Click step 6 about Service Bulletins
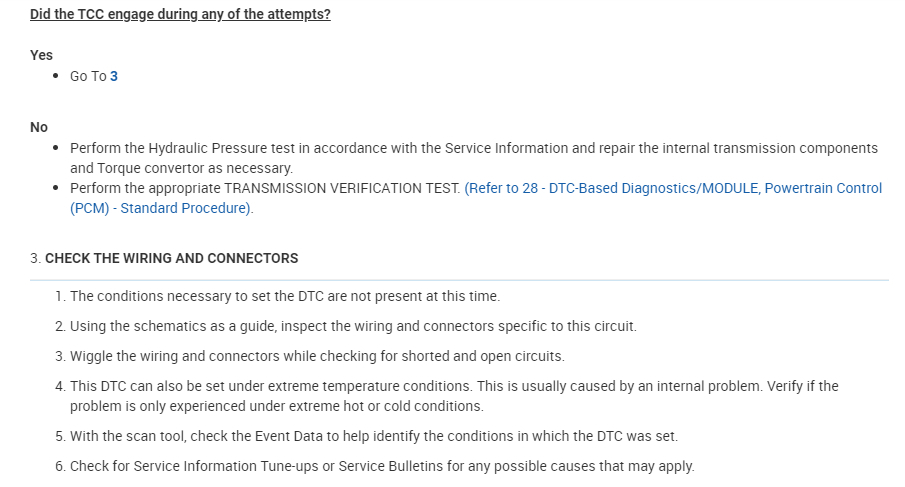Screen dimensions: 905x487 (381, 467)
